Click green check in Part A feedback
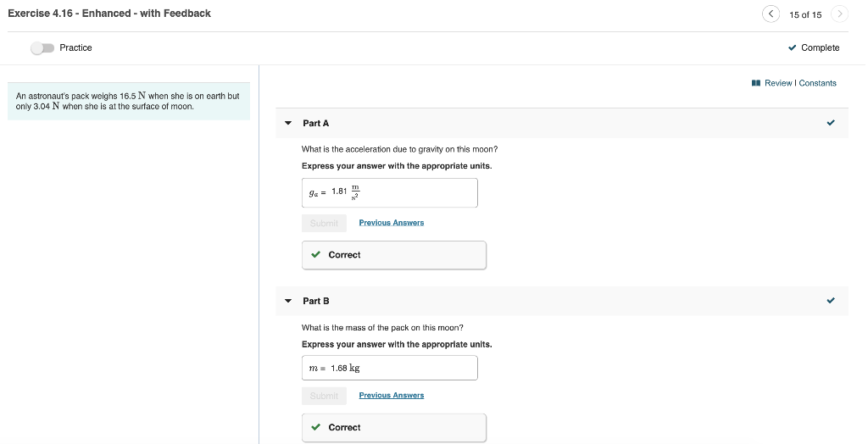This screenshot has width=868, height=444. point(316,255)
